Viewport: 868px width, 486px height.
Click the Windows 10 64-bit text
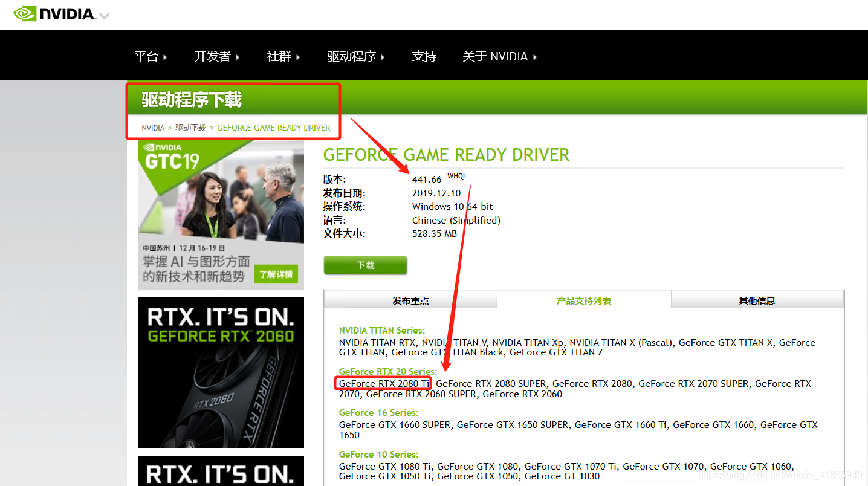tap(453, 207)
